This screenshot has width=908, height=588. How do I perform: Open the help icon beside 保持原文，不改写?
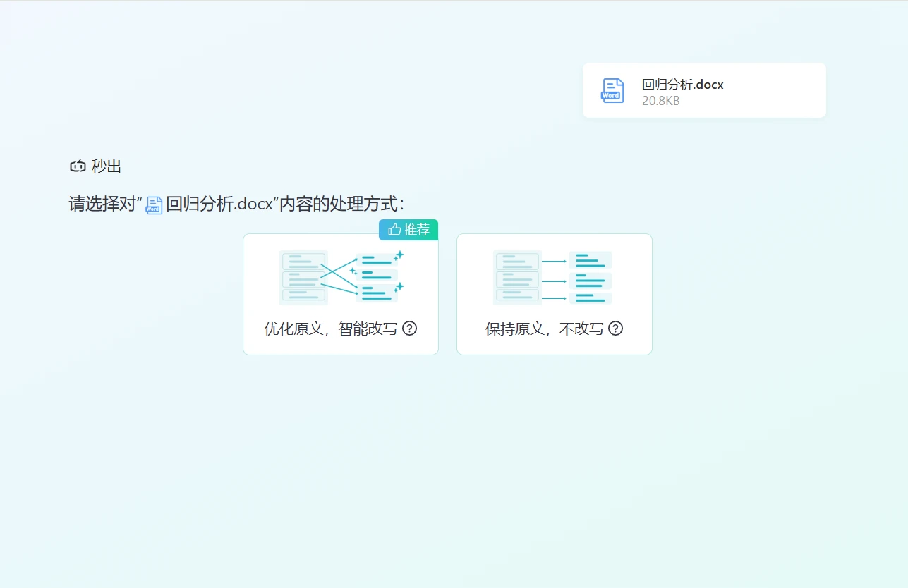615,329
